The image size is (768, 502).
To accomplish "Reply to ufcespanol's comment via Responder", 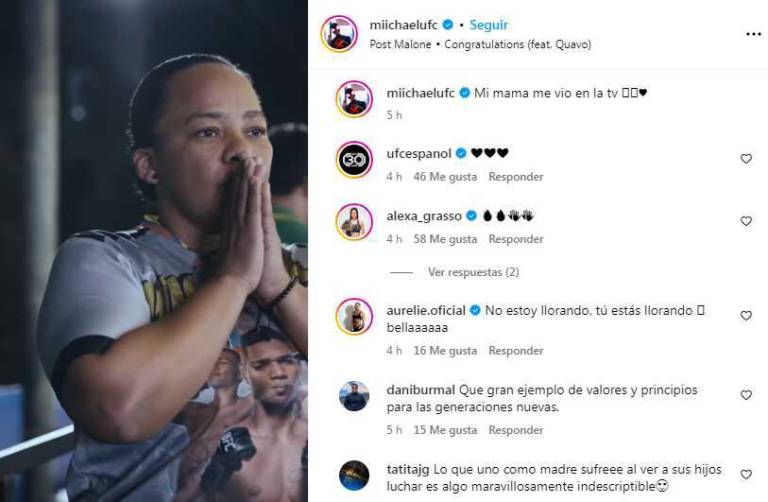I will pos(516,177).
